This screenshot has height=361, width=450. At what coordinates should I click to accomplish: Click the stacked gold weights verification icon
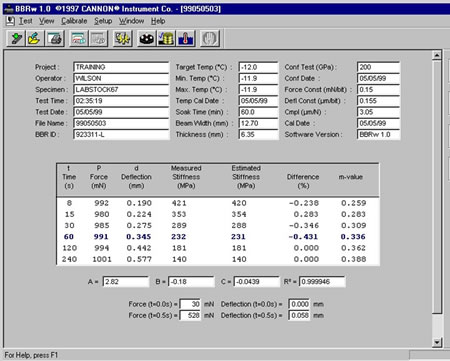(x=166, y=39)
